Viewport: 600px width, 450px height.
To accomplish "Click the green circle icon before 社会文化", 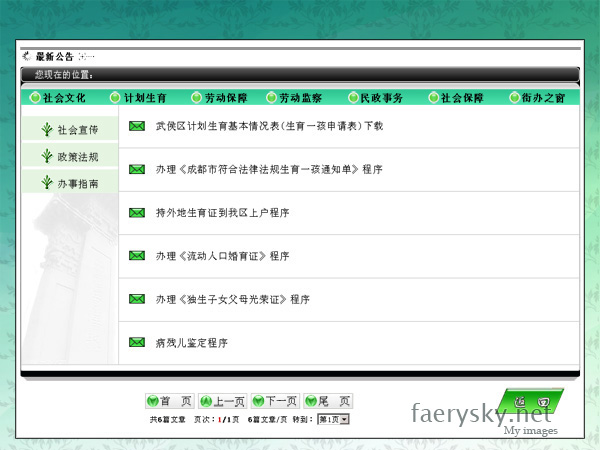I will (35, 98).
